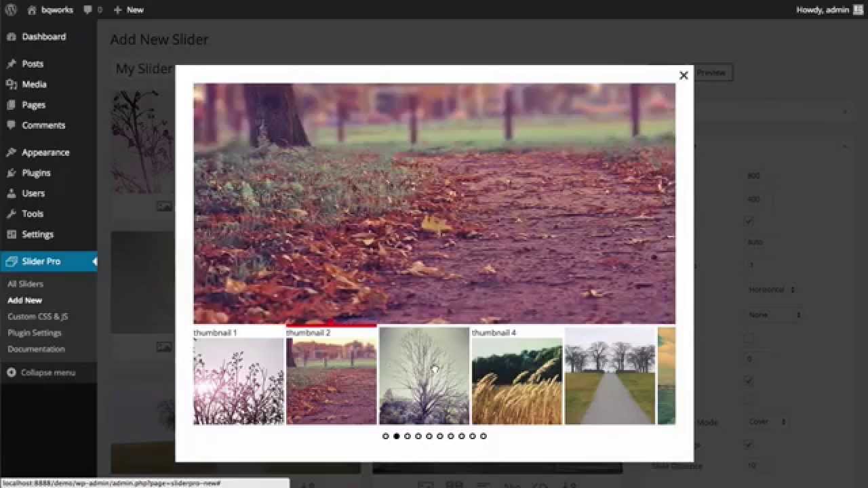Open the Horizontal orientation dropdown
868x488 pixels.
point(770,289)
